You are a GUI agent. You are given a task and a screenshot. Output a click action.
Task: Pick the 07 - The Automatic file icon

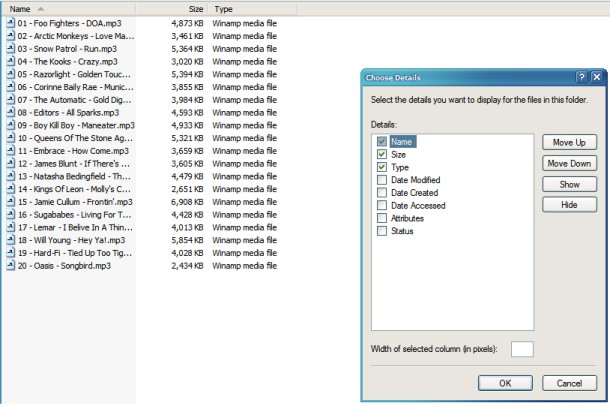click(x=11, y=100)
